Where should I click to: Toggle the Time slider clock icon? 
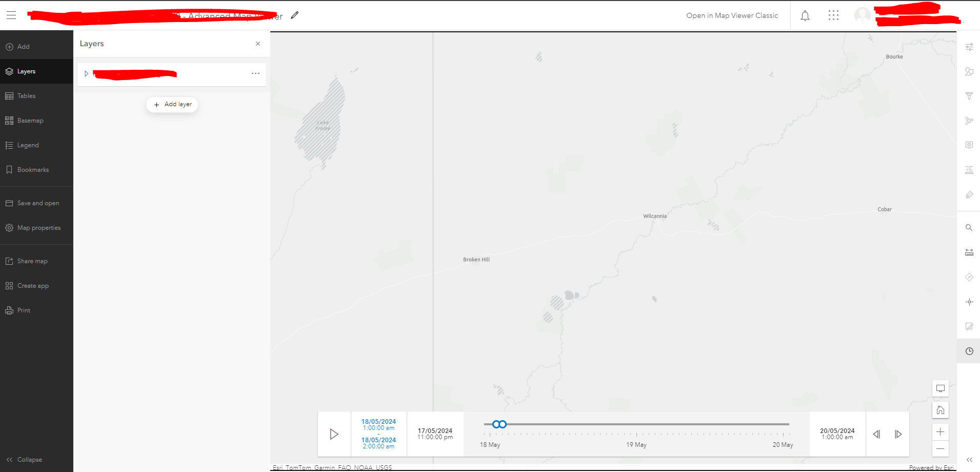click(x=969, y=351)
